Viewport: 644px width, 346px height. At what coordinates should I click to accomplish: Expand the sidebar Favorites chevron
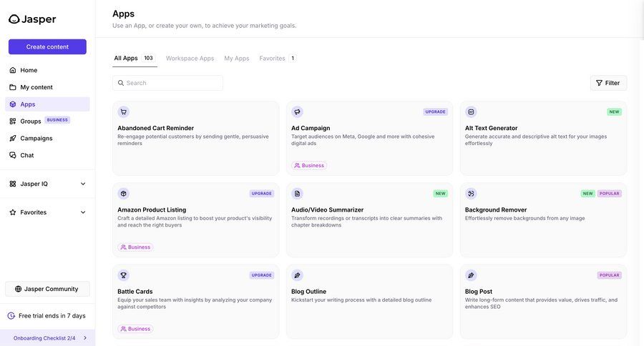(83, 212)
